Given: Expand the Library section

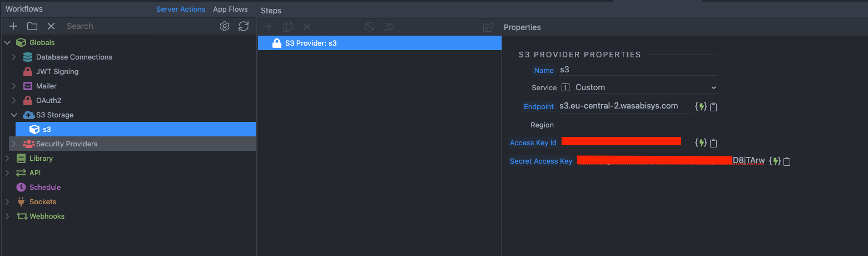Looking at the screenshot, I should point(7,158).
